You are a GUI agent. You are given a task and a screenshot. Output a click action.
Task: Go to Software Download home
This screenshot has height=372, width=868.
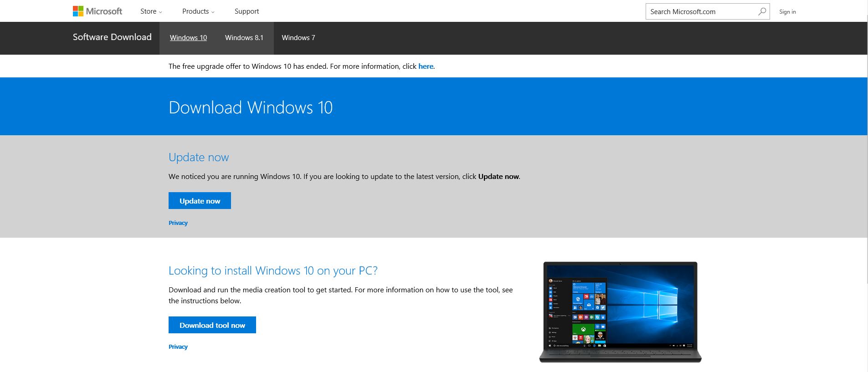112,37
